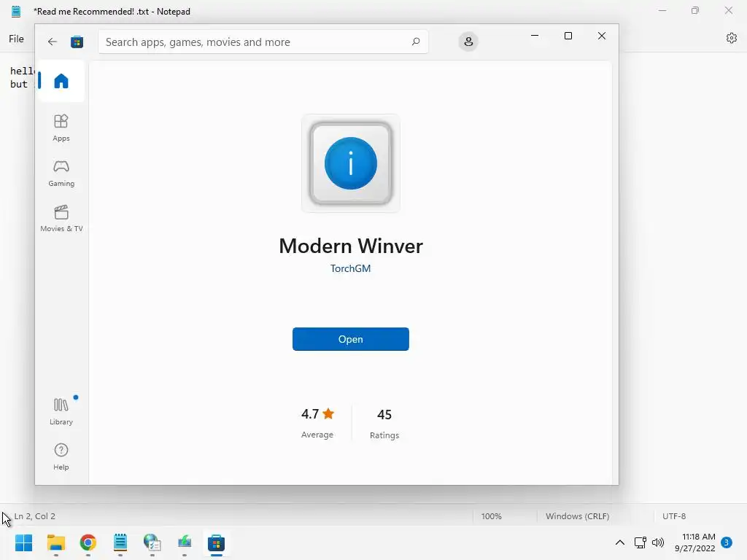The width and height of the screenshot is (747, 560).
Task: Open notification badge showing 3
Action: click(x=727, y=542)
